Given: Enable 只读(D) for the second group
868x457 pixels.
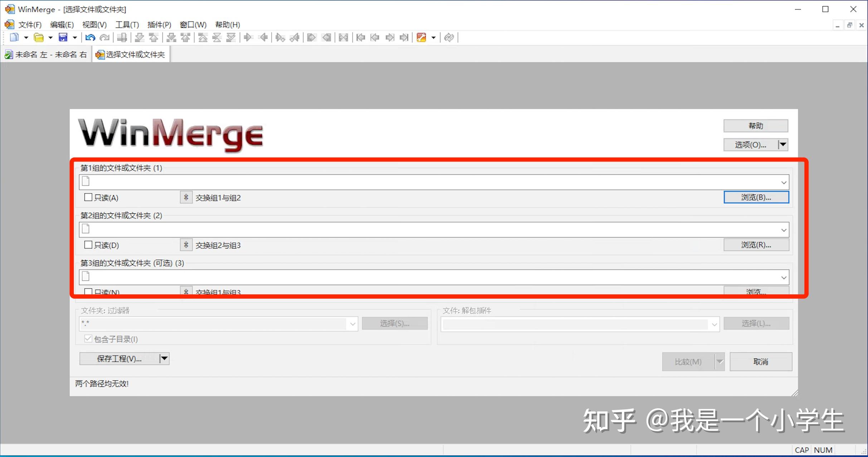Looking at the screenshot, I should tap(88, 245).
